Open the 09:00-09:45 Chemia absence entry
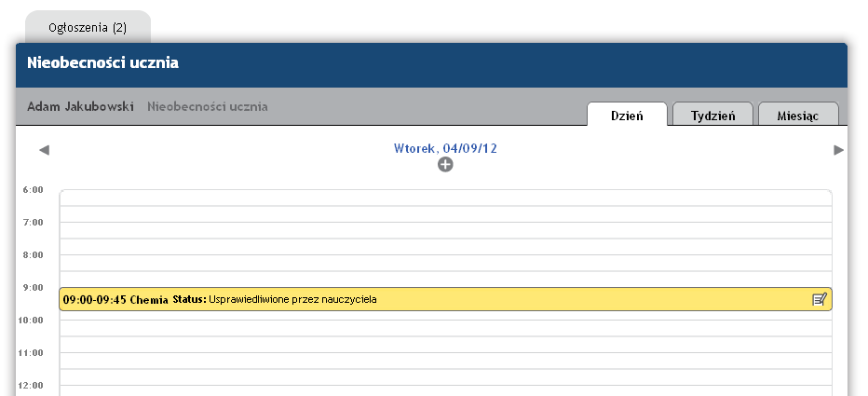The height and width of the screenshot is (396, 868). coord(445,299)
